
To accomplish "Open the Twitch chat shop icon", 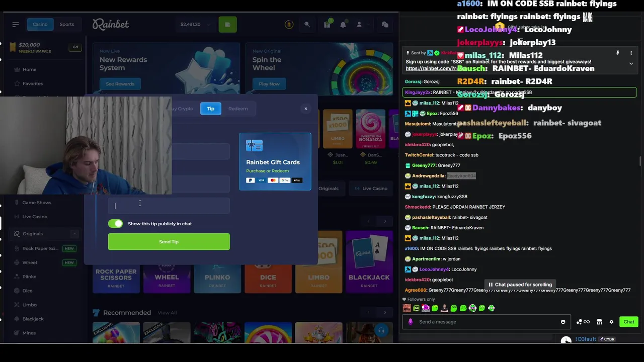I will tap(599, 322).
